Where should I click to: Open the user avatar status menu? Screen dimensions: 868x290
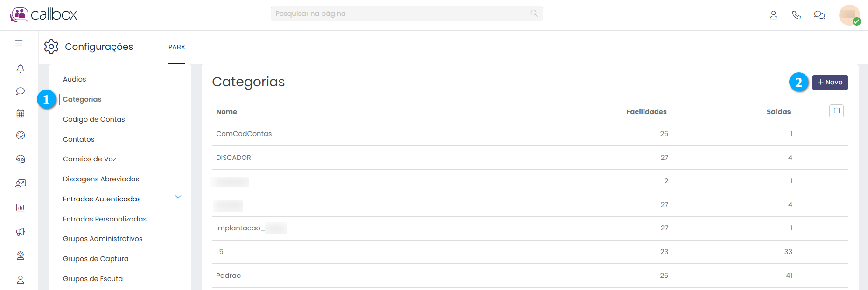click(x=849, y=15)
